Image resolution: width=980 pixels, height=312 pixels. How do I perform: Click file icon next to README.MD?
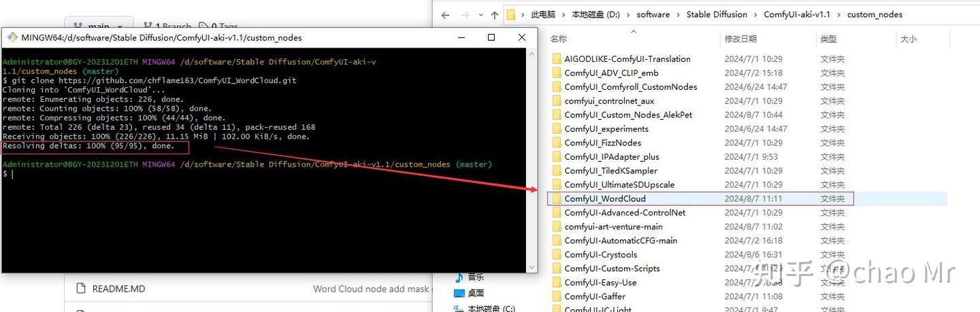[x=80, y=289]
